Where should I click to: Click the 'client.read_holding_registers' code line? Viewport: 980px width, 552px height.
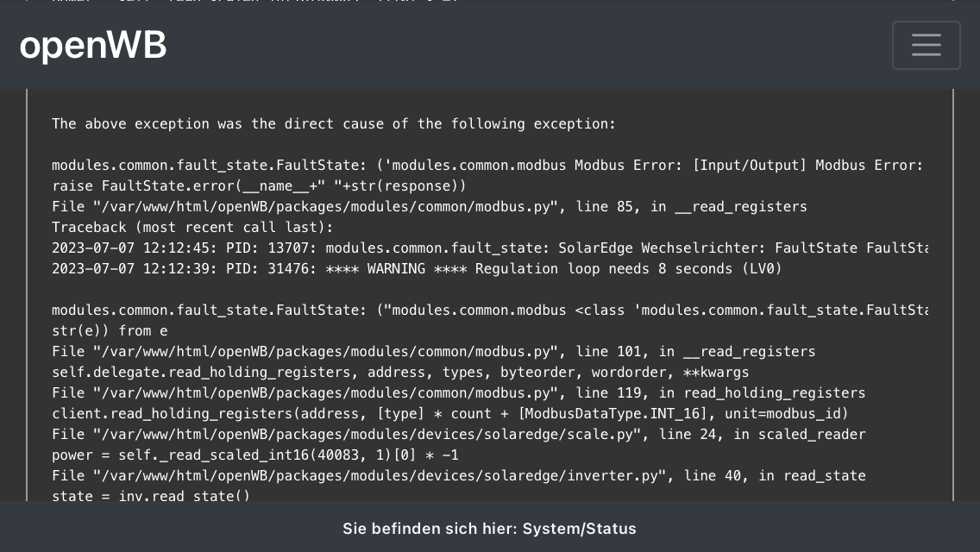449,414
